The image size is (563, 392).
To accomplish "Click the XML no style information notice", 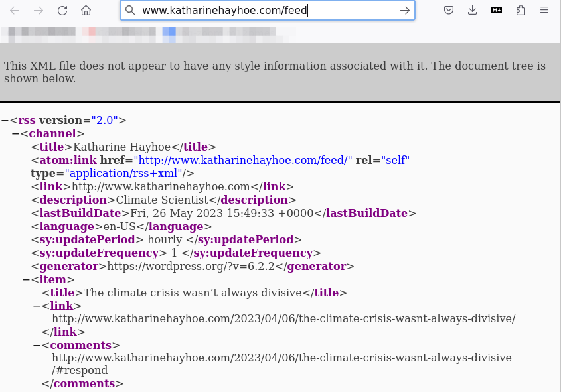I will [275, 72].
